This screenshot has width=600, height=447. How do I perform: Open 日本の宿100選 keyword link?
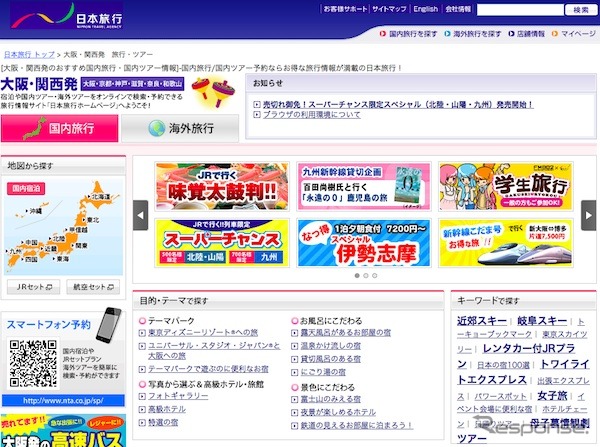[x=503, y=365]
